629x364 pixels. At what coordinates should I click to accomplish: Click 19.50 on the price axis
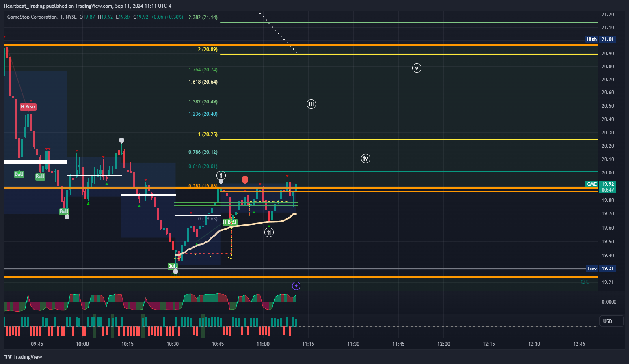[607, 242]
